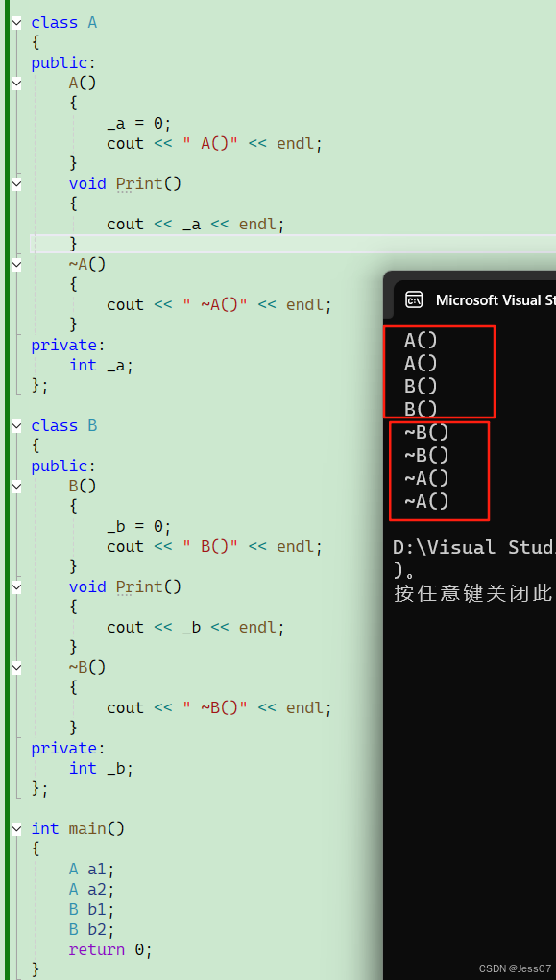Click the 'public:' label in class B
This screenshot has height=980, width=556.
click(63, 466)
